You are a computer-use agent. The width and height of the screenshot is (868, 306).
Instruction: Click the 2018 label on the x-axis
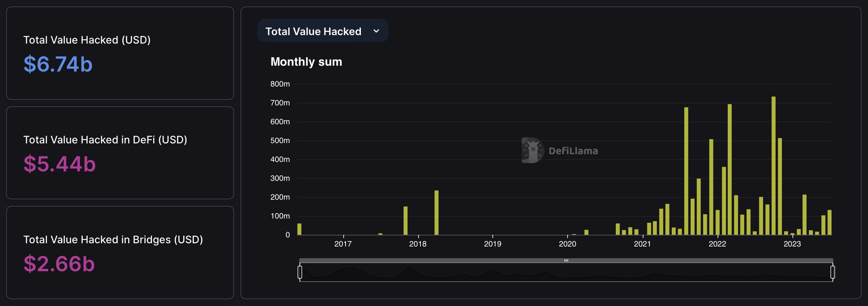pos(418,244)
